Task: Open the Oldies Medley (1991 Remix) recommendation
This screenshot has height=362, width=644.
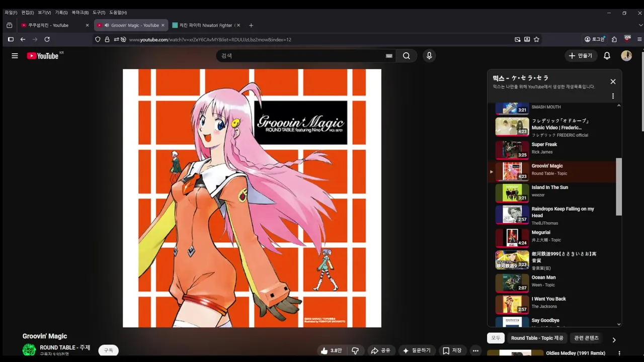Action: click(x=576, y=353)
